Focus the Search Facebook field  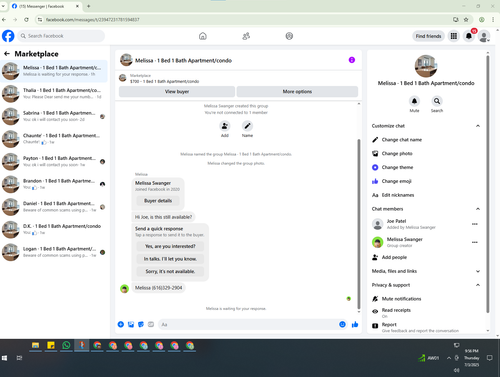click(61, 36)
